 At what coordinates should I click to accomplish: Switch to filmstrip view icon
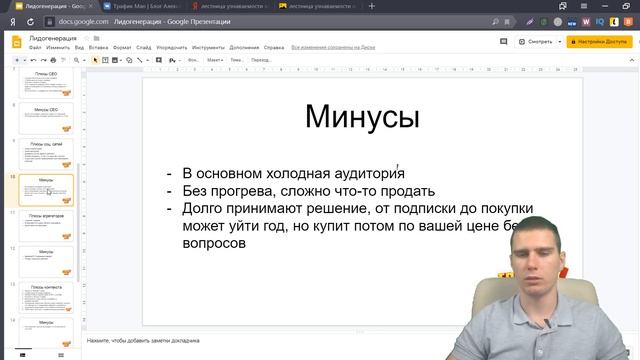click(23, 355)
